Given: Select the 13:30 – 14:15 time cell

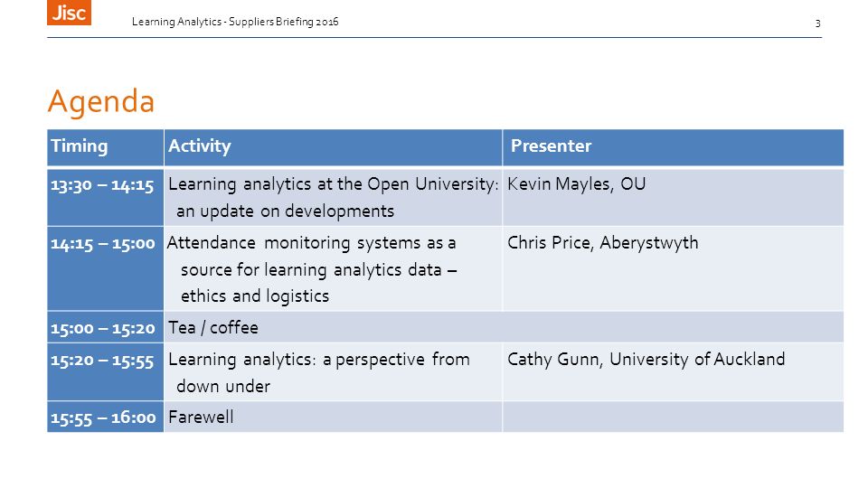Looking at the screenshot, I should click(x=105, y=197).
